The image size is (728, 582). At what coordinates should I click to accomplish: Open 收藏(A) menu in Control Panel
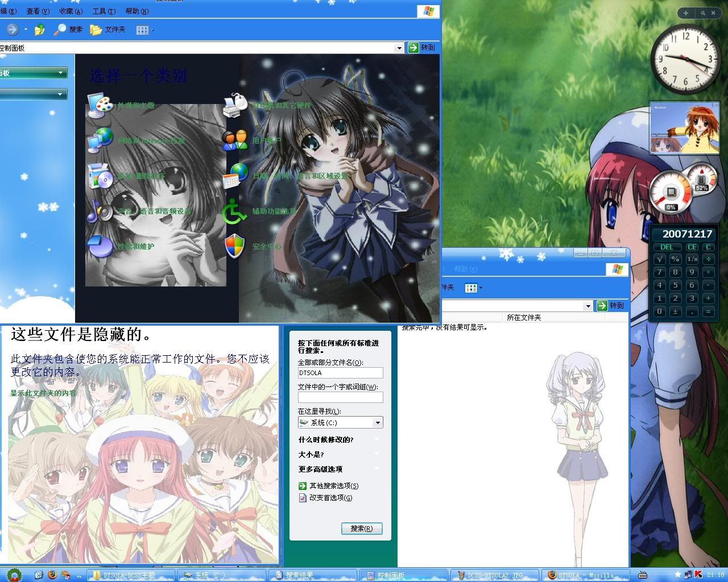pyautogui.click(x=71, y=11)
